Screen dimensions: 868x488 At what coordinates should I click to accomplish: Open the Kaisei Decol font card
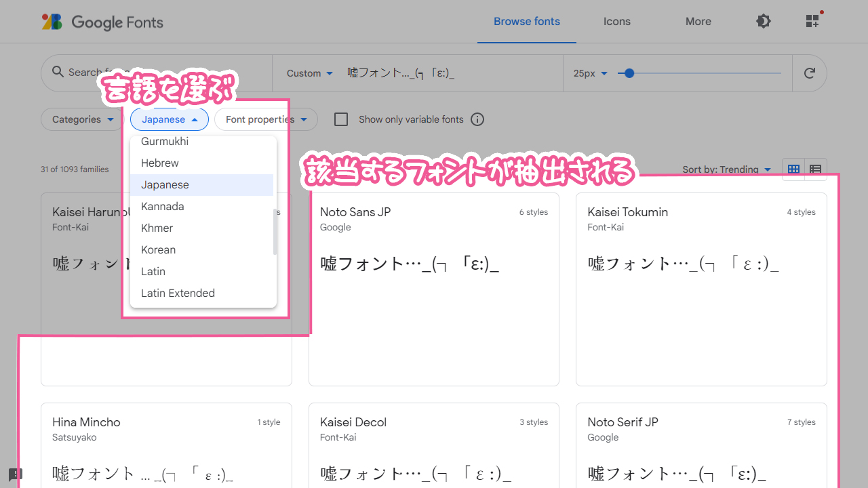pyautogui.click(x=434, y=445)
